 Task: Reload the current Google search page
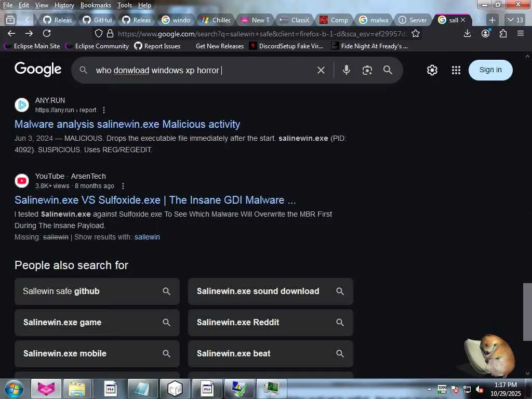click(x=47, y=33)
